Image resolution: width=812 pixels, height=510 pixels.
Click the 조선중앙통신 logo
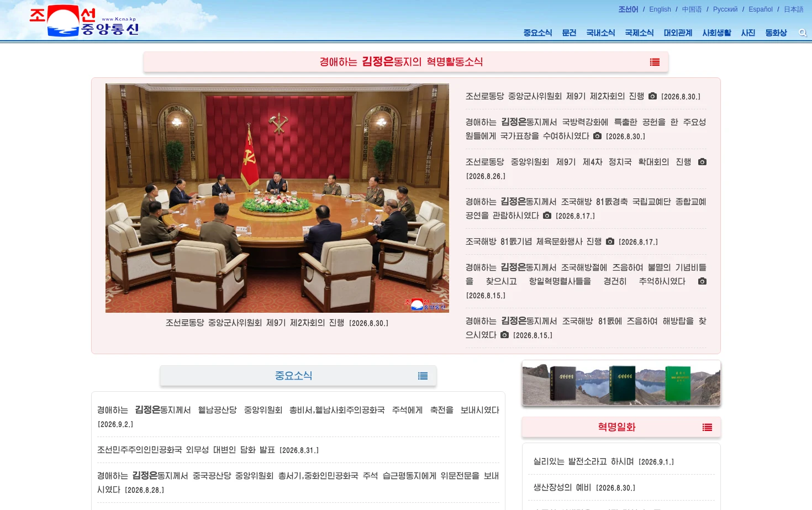84,21
